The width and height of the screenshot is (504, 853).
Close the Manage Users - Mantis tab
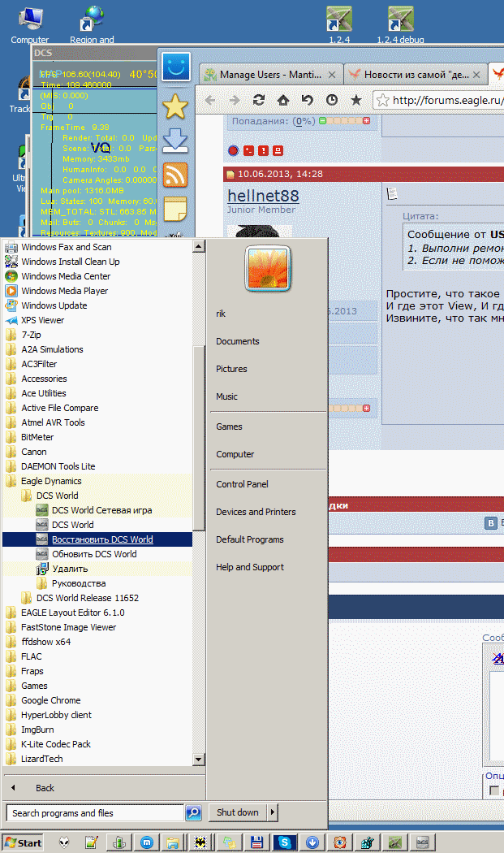pos(332,75)
